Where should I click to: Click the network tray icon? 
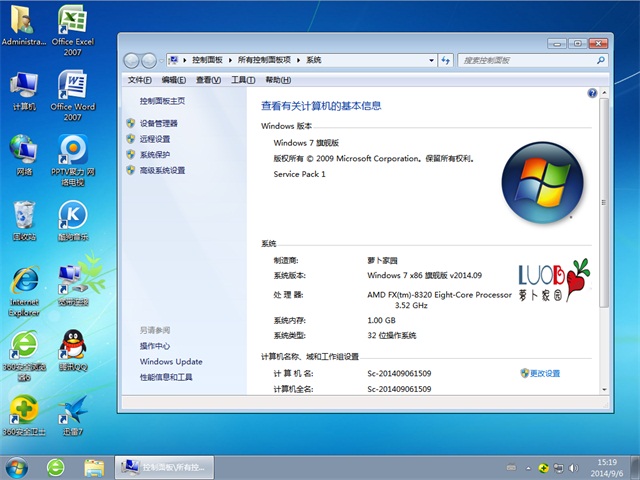tap(558, 468)
